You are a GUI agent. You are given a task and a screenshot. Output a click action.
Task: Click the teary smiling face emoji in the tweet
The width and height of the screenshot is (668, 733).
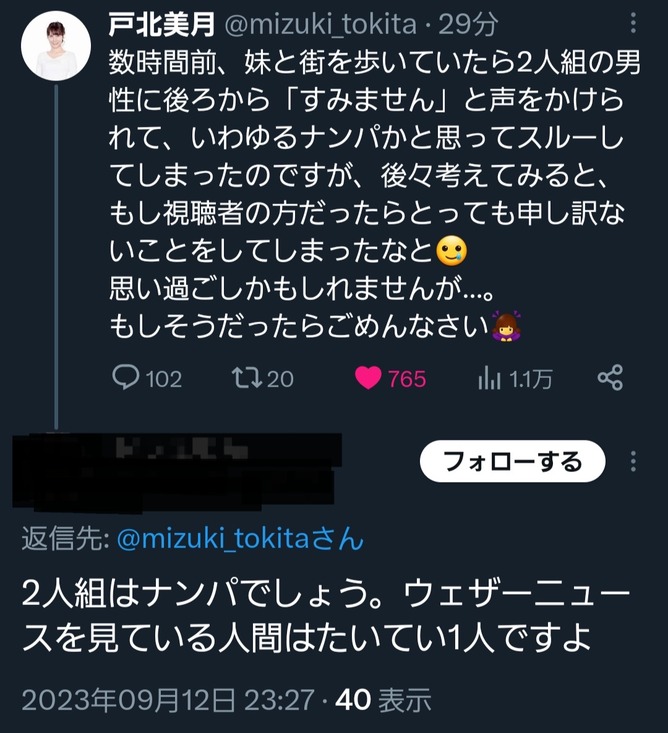coord(454,246)
